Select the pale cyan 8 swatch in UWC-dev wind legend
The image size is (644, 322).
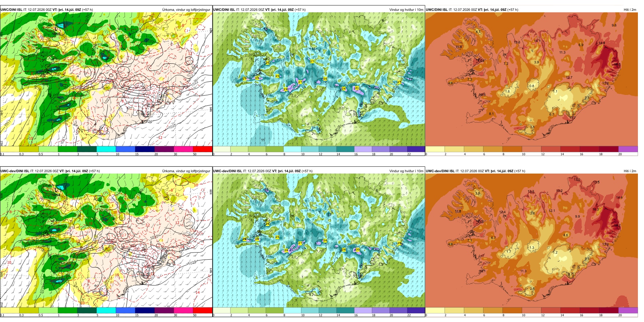pos(292,310)
